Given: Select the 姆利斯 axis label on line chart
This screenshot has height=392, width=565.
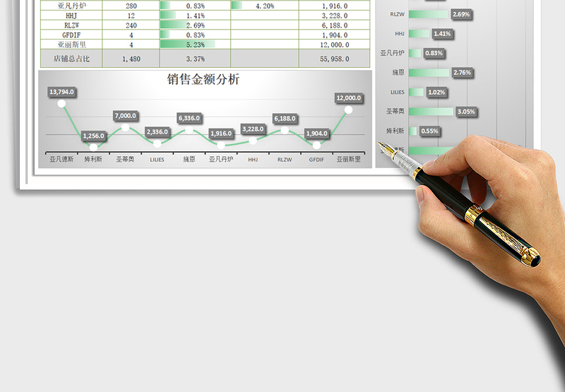Looking at the screenshot, I should (x=93, y=159).
